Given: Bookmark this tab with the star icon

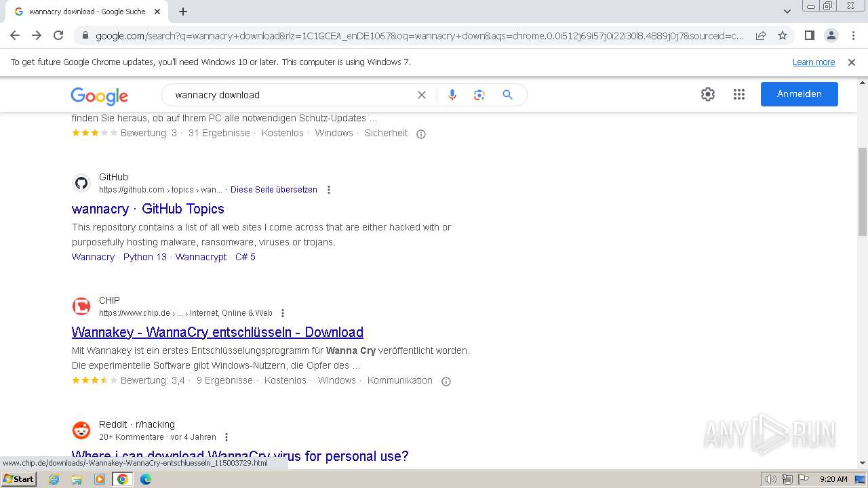Looking at the screenshot, I should (783, 35).
